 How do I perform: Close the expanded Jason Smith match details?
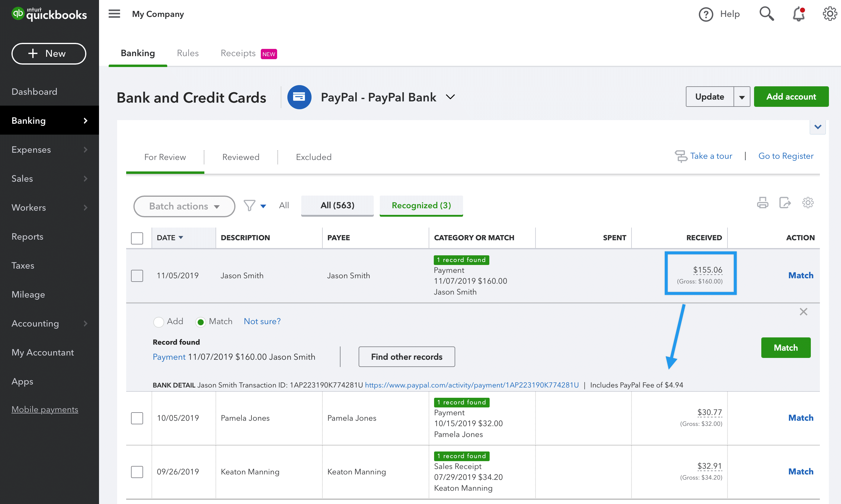(804, 311)
